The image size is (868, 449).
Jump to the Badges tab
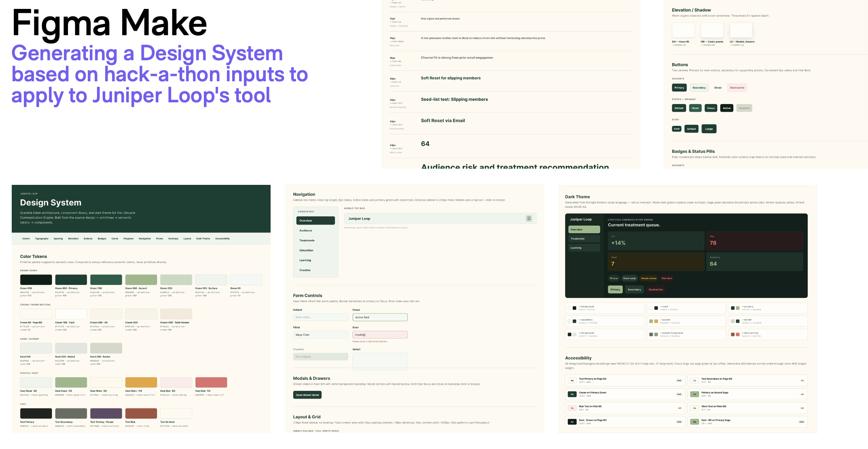(x=102, y=239)
